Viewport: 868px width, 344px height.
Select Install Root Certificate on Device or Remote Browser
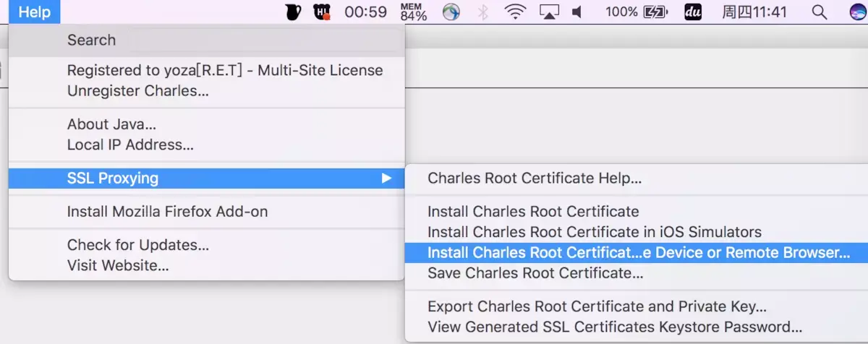[x=637, y=253]
